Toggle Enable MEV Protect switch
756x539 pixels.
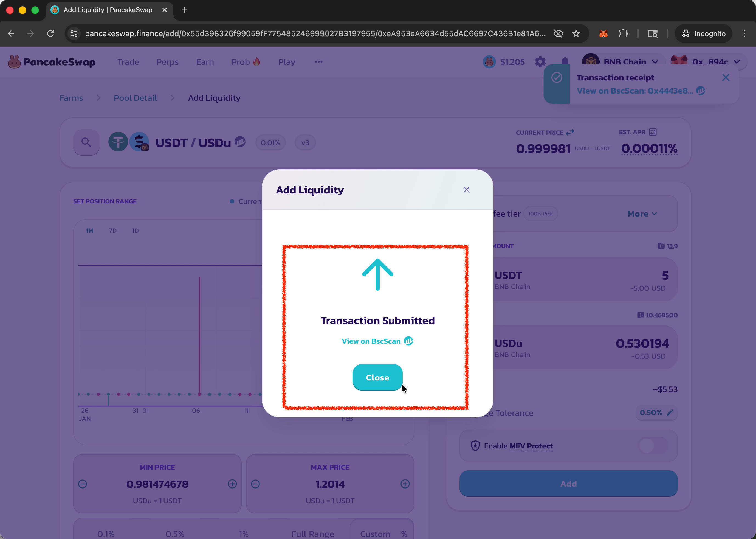pyautogui.click(x=653, y=446)
